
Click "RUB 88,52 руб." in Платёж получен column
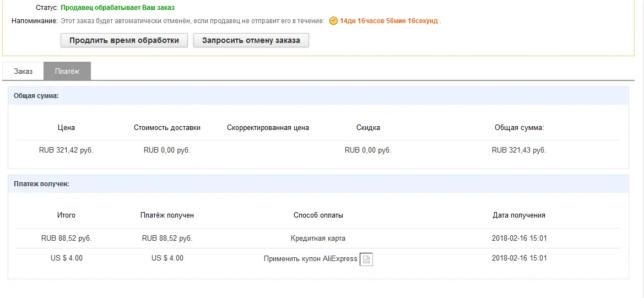tap(167, 238)
